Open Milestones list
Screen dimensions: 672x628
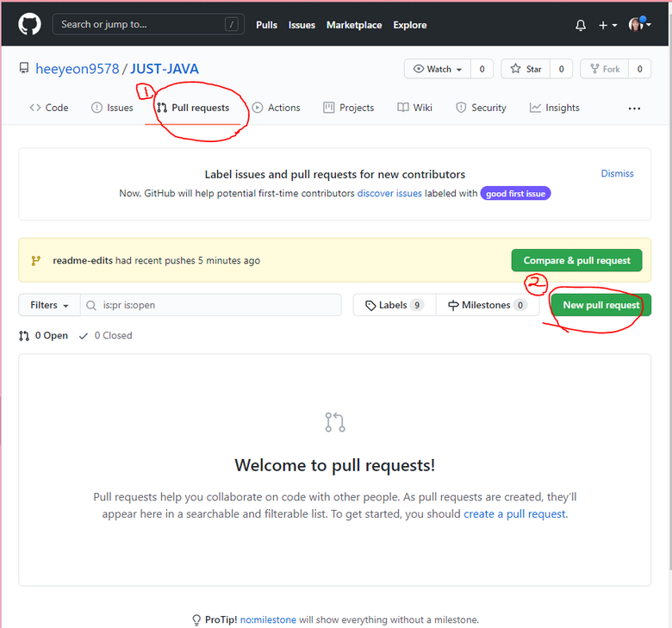[x=488, y=305]
